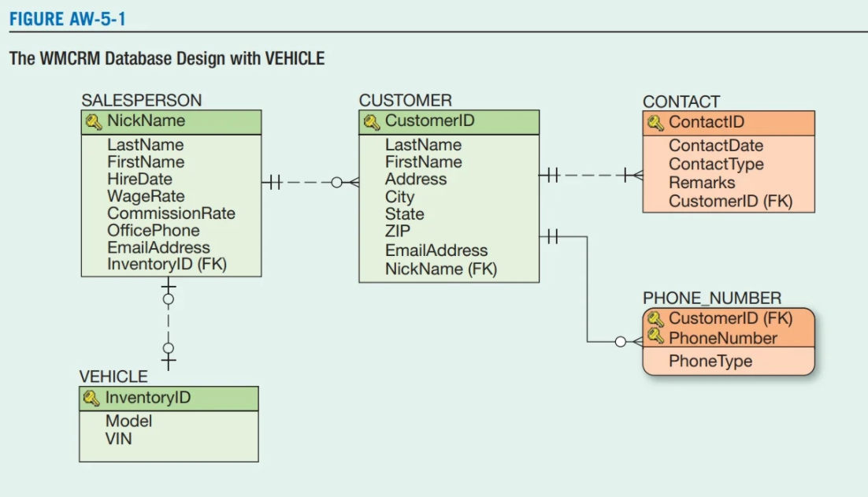Select the 'WageRate' attribute

[x=147, y=196]
